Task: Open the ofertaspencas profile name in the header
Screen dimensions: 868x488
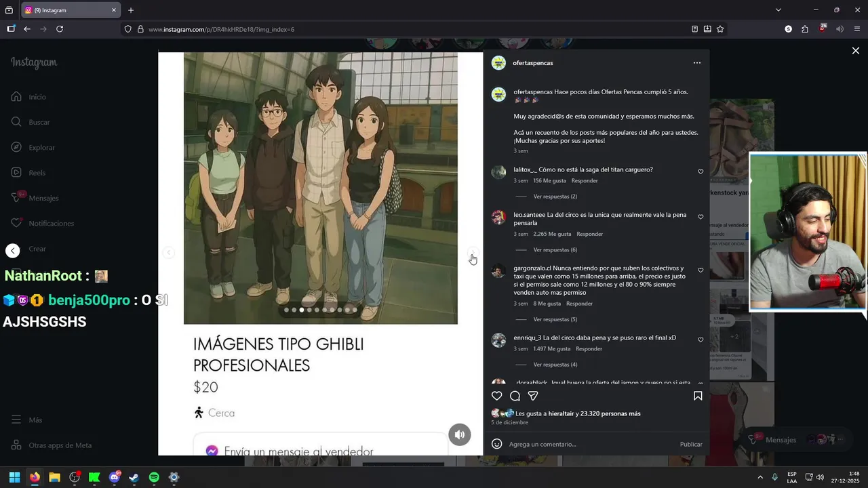Action: [x=533, y=63]
